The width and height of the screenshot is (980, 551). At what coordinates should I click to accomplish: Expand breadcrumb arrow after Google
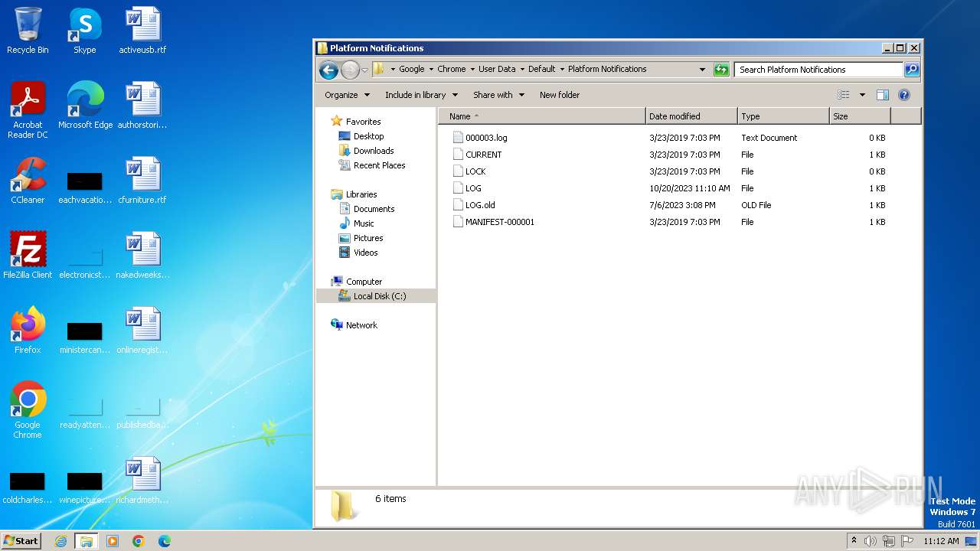430,69
